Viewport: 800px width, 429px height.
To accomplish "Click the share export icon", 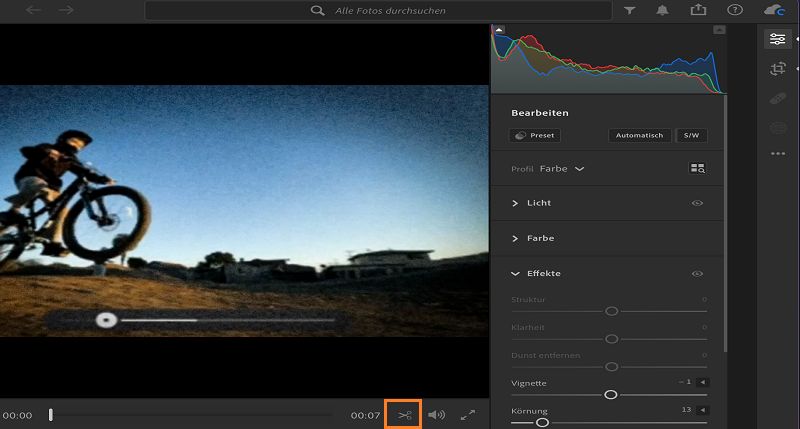I will tap(698, 10).
